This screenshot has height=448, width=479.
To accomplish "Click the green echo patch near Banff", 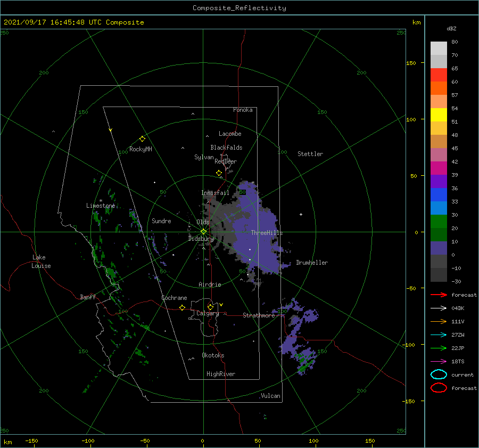I will (111, 272).
